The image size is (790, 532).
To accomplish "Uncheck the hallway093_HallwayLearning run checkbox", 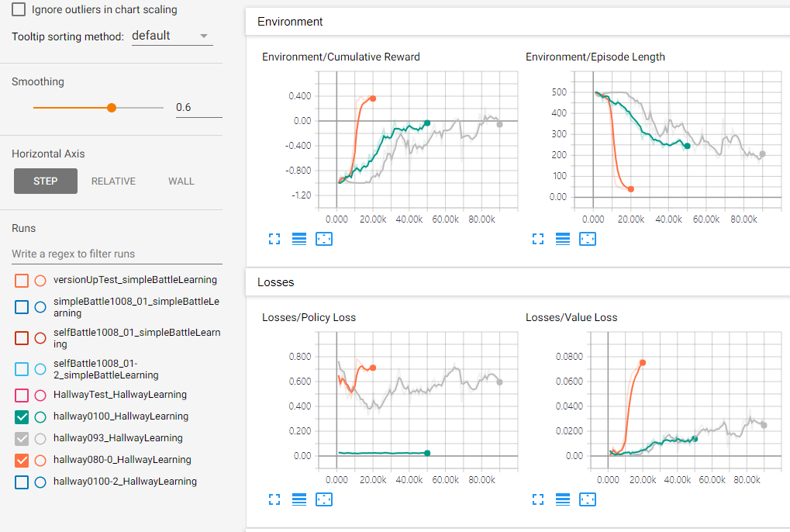I will tap(22, 439).
